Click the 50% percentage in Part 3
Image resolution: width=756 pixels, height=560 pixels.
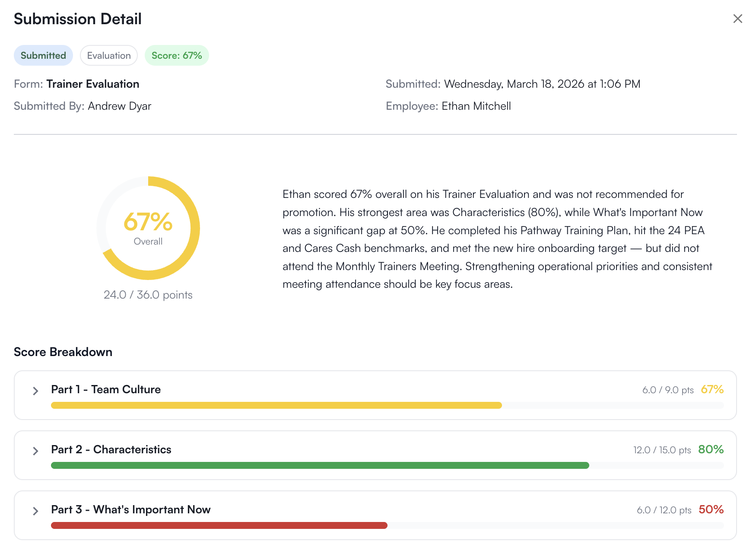[711, 509]
